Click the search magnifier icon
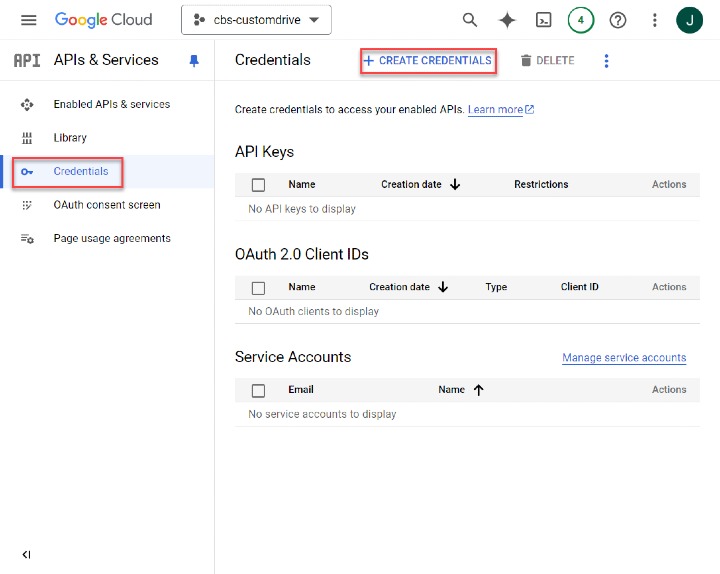 coord(469,20)
